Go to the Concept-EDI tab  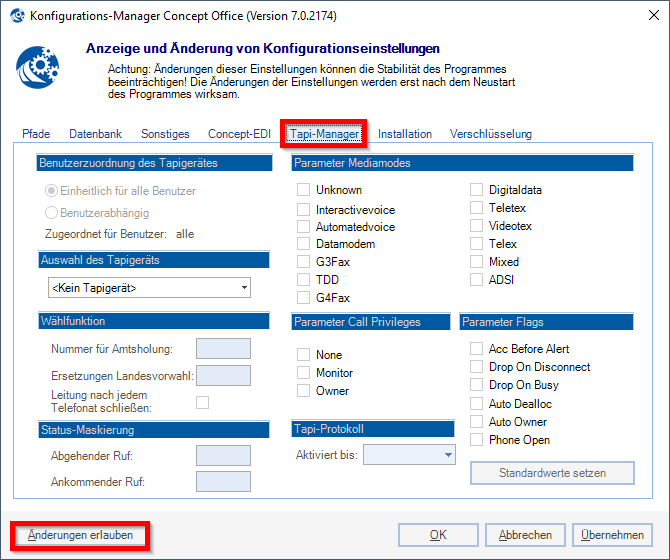pyautogui.click(x=240, y=134)
